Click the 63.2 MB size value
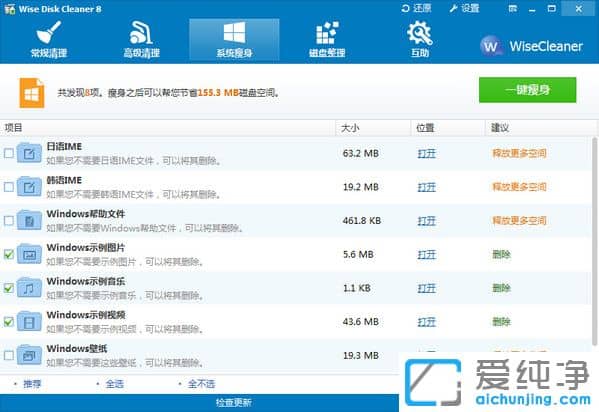Image resolution: width=599 pixels, height=412 pixels. click(361, 153)
